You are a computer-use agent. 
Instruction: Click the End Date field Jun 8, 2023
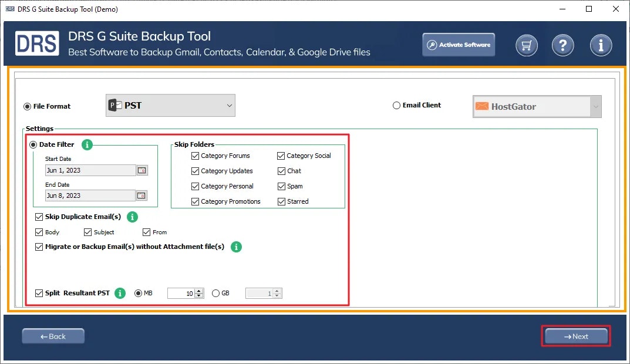pos(90,196)
